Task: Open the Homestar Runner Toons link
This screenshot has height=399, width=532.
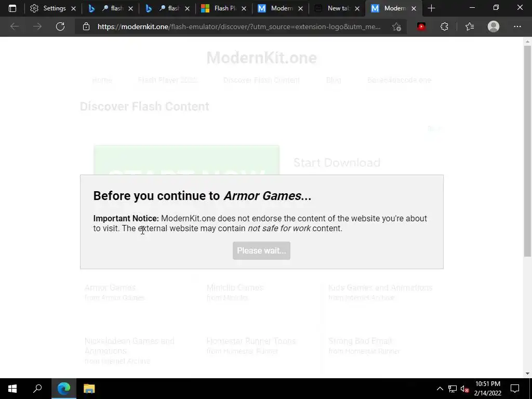Action: [251, 341]
